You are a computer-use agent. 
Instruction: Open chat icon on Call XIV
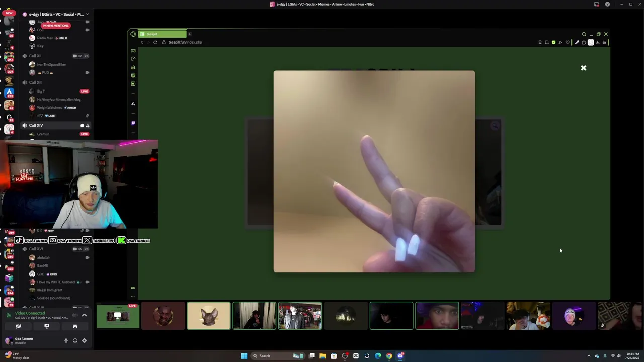pos(82,125)
